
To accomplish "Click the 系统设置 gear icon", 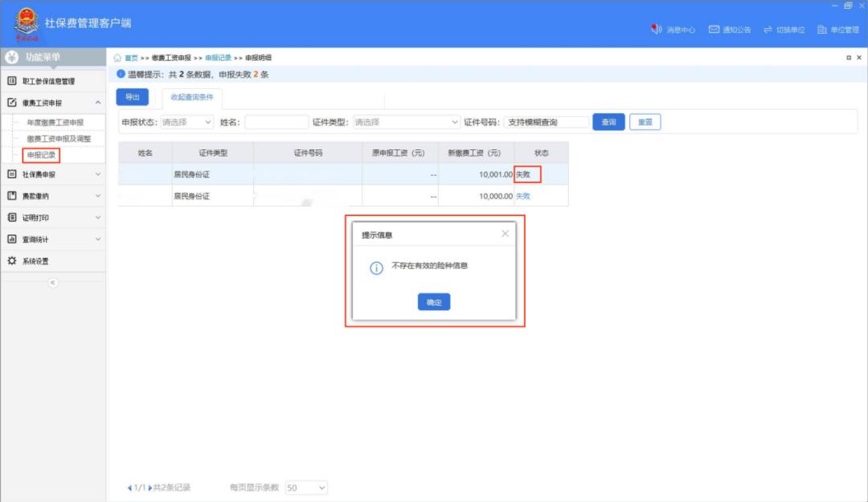I will point(12,261).
